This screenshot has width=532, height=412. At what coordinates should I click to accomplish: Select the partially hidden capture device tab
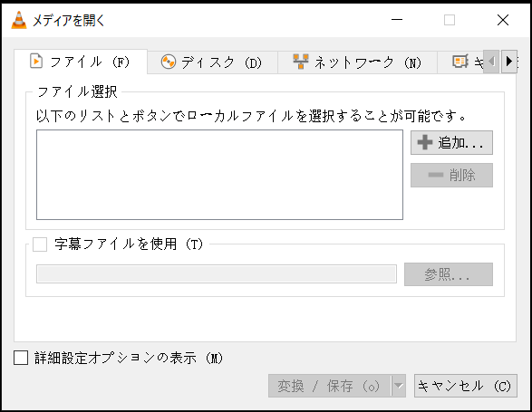coord(460,62)
